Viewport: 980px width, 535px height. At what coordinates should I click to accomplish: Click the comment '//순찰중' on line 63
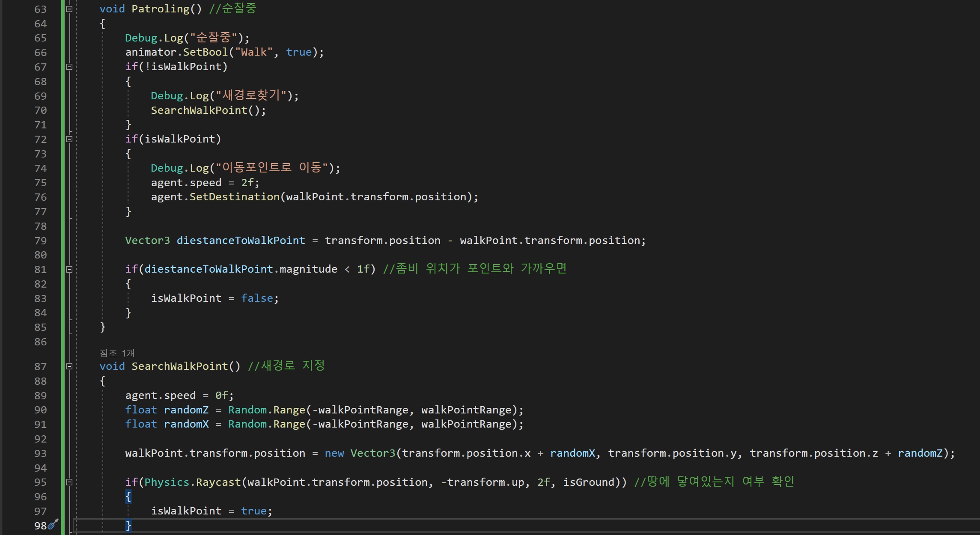[232, 9]
